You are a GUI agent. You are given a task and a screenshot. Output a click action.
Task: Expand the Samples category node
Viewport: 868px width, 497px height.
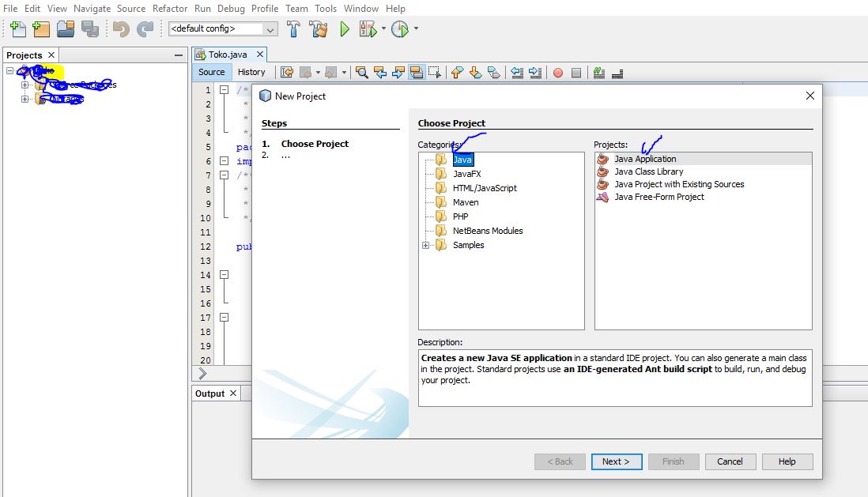point(426,245)
